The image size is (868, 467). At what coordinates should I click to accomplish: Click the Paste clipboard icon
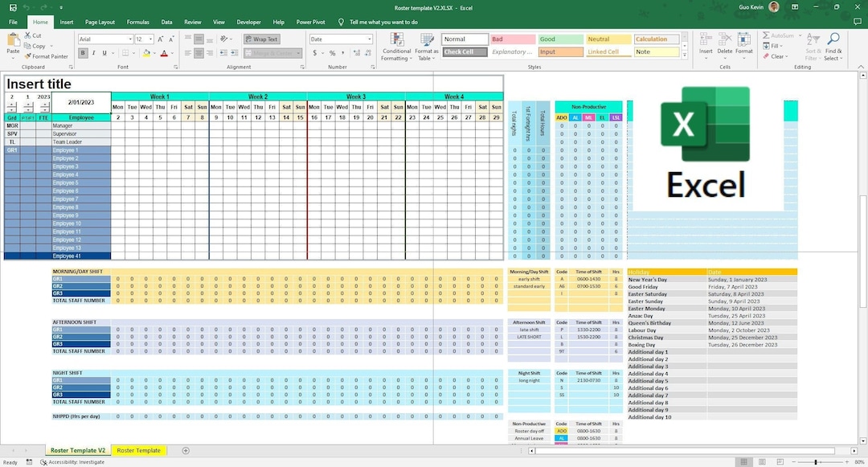point(13,40)
